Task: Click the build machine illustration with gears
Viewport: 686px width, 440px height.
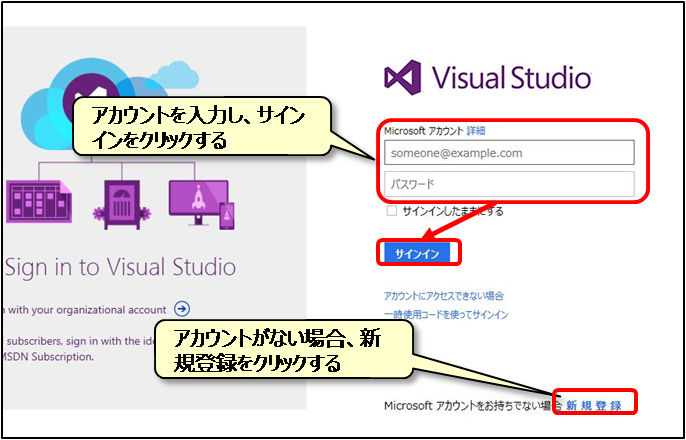Action: coord(122,205)
